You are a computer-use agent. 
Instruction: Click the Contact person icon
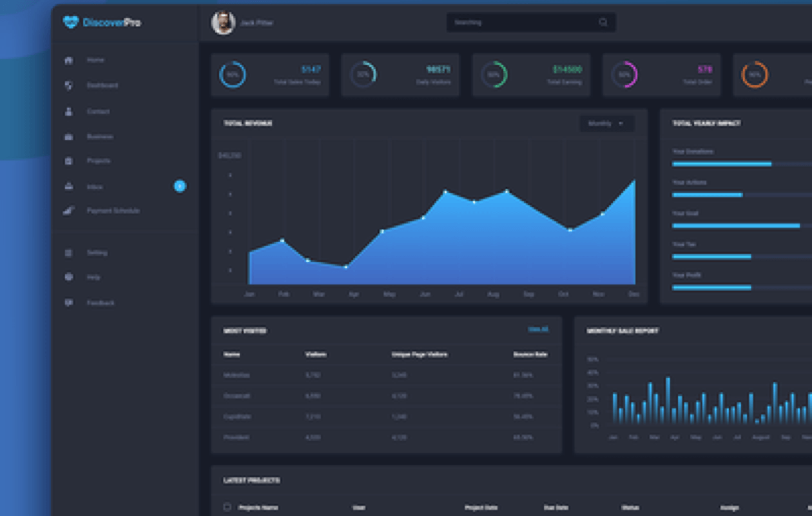(69, 112)
